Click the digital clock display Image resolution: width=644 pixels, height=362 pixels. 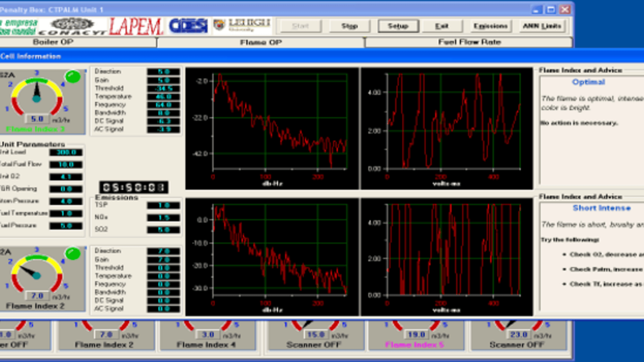[134, 187]
